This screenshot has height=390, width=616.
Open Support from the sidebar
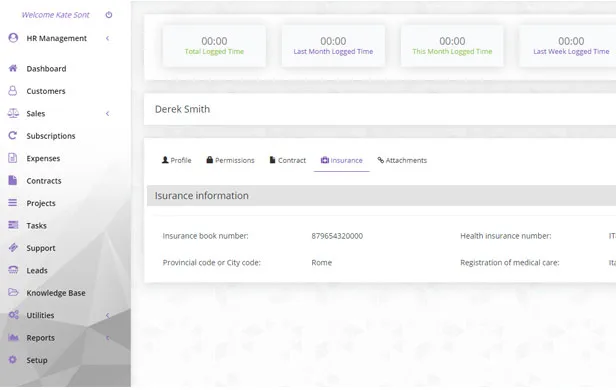pyautogui.click(x=41, y=248)
